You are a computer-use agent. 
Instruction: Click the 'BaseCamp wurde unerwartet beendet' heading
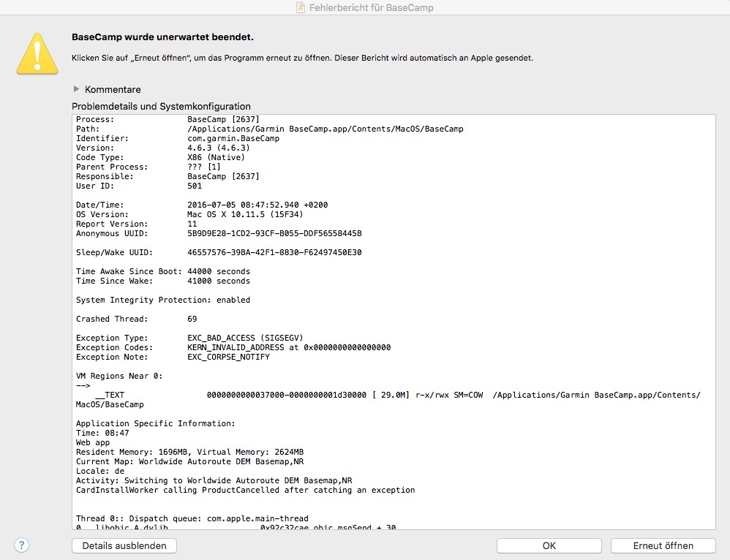pyautogui.click(x=162, y=37)
